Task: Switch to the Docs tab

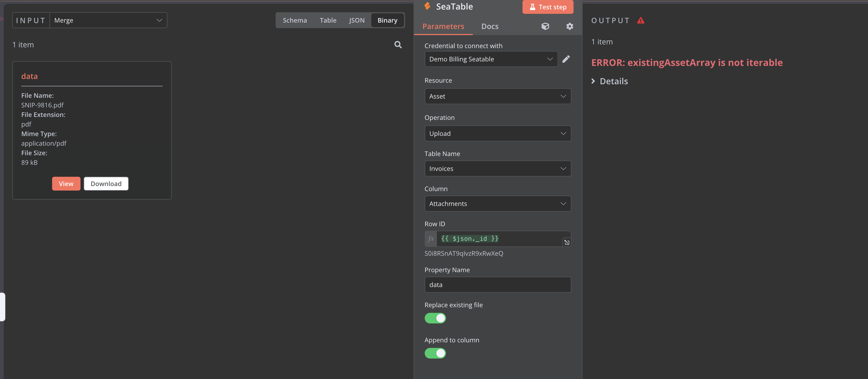Action: click(490, 26)
